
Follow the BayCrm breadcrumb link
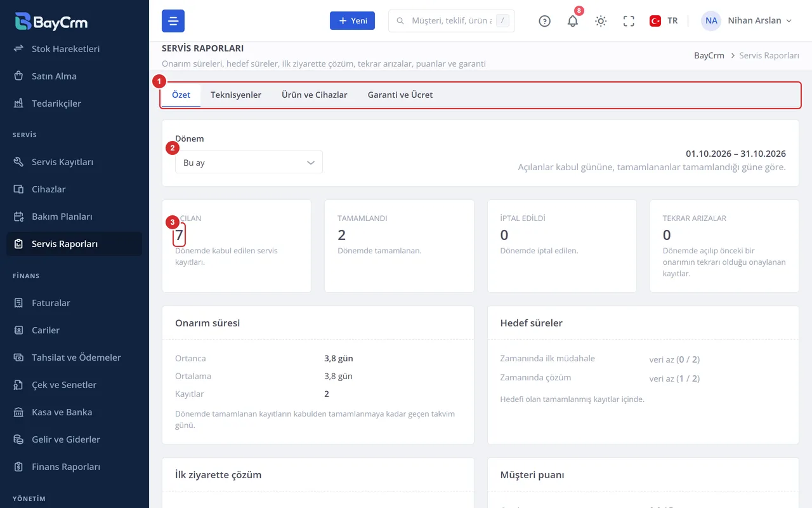pos(709,56)
